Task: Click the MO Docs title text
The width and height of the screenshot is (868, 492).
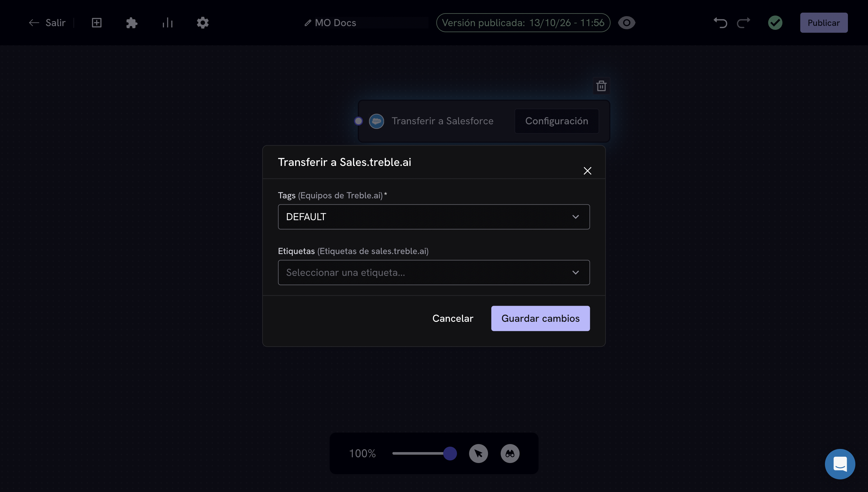Action: pyautogui.click(x=335, y=23)
